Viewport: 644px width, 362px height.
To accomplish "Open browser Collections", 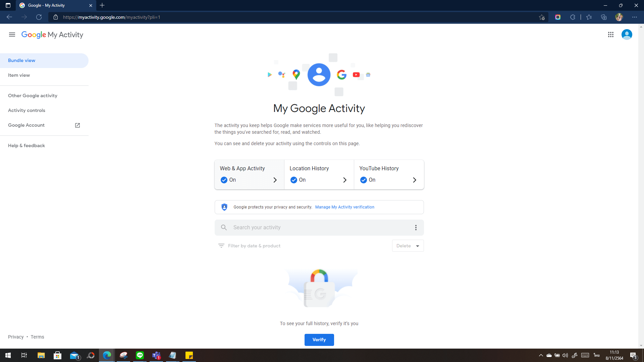I will pyautogui.click(x=604, y=17).
